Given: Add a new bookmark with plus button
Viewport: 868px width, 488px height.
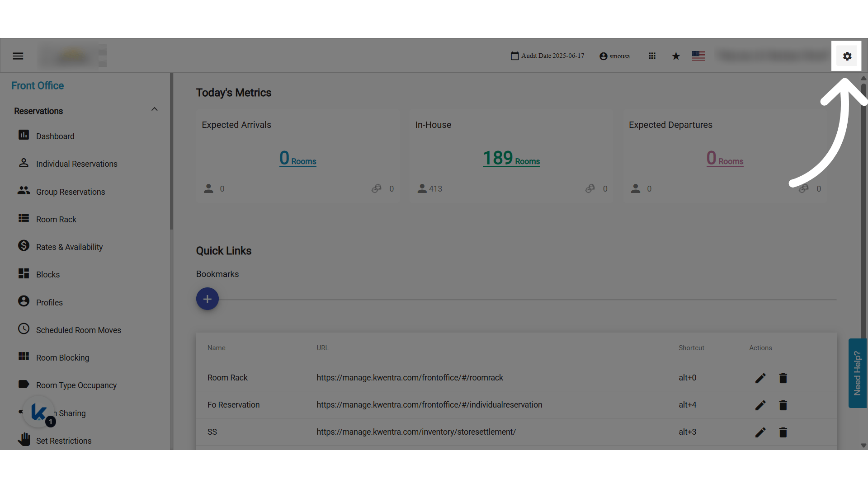Looking at the screenshot, I should tap(208, 299).
